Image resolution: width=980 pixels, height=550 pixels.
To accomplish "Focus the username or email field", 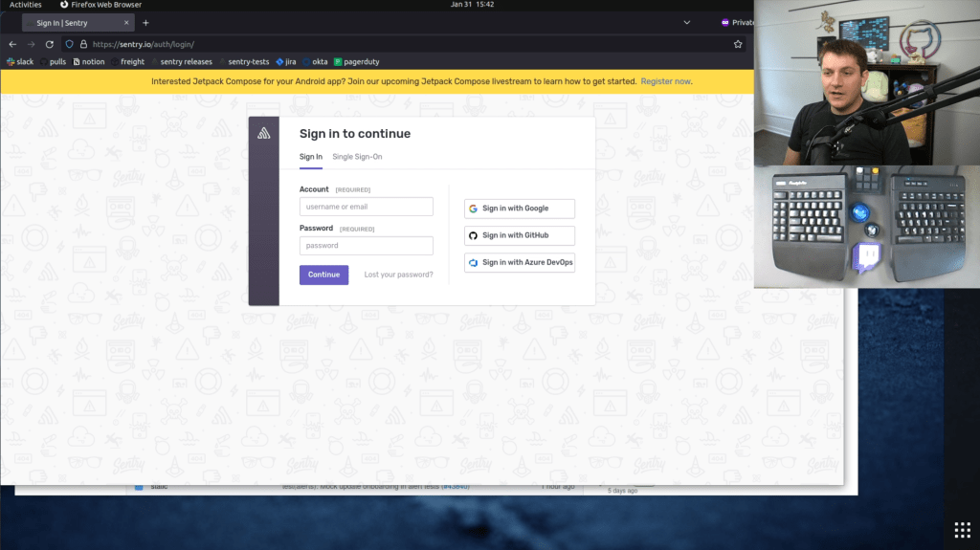I will pyautogui.click(x=367, y=207).
